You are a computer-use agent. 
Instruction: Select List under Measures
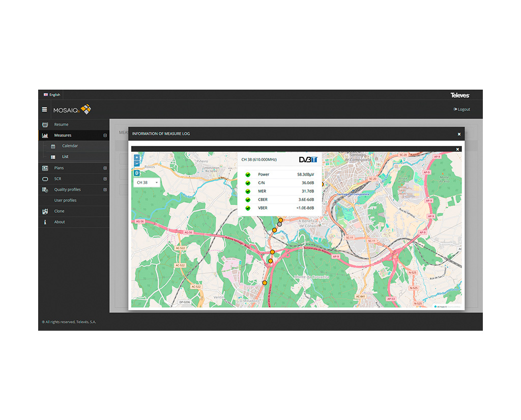click(x=65, y=157)
